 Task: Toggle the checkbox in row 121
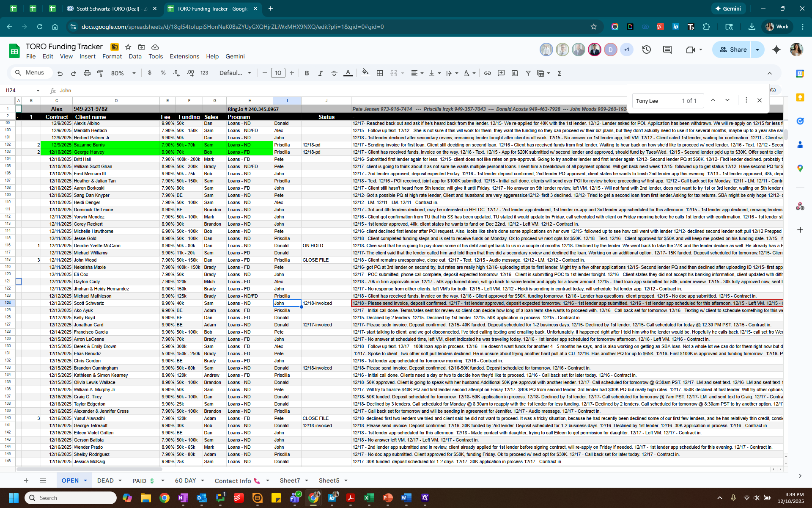pyautogui.click(x=18, y=282)
